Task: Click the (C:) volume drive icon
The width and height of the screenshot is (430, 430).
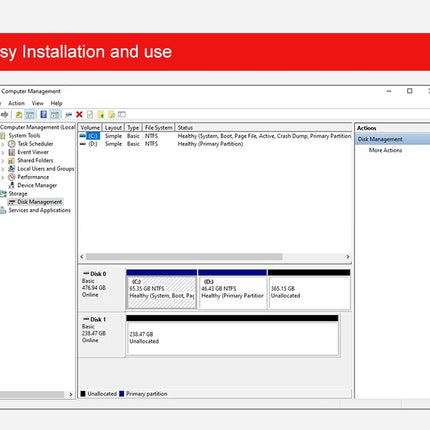Action: 83,136
